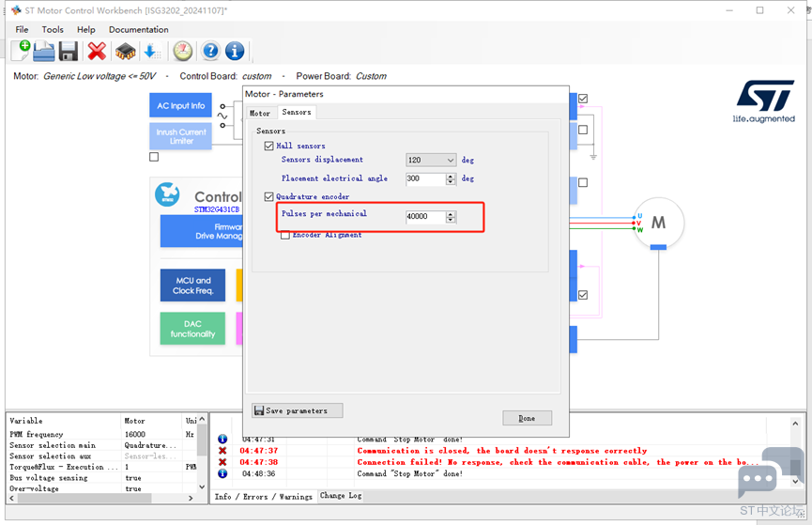Switch to the Change Log tab
The height and width of the screenshot is (525, 812).
[x=341, y=496]
